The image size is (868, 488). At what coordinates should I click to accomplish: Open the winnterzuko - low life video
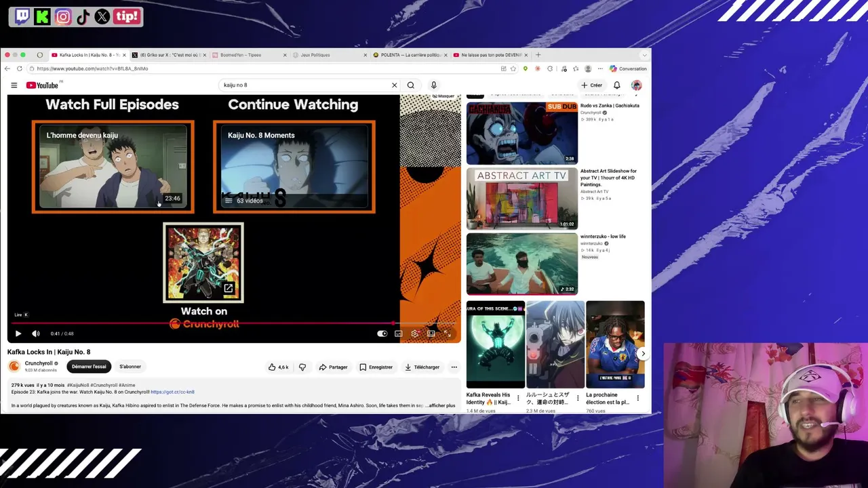click(522, 264)
